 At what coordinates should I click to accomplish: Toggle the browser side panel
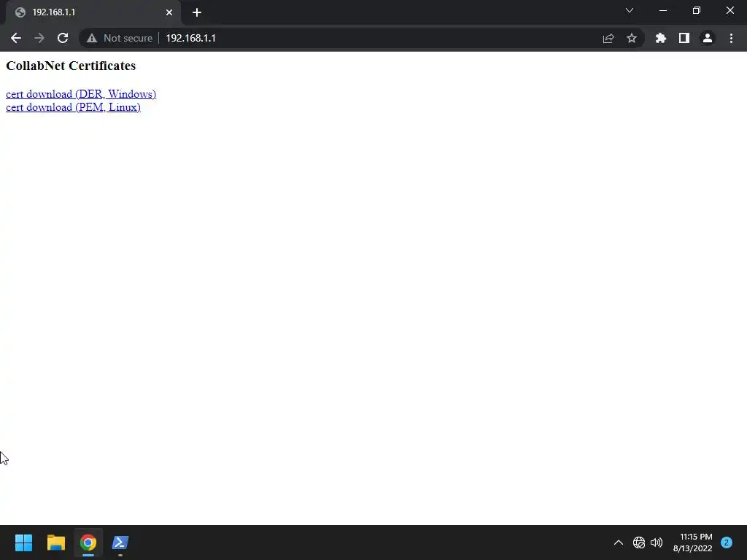[684, 38]
